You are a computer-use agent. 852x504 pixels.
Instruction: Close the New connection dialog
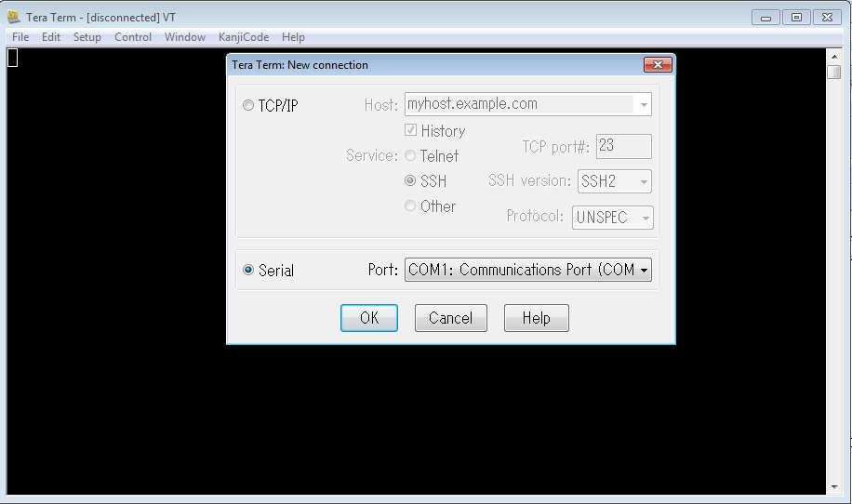658,65
